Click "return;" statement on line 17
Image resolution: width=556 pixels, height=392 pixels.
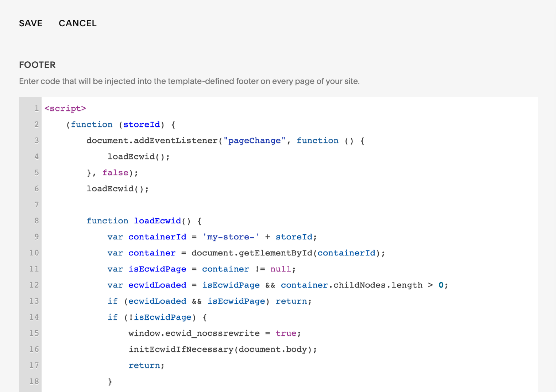pyautogui.click(x=147, y=365)
